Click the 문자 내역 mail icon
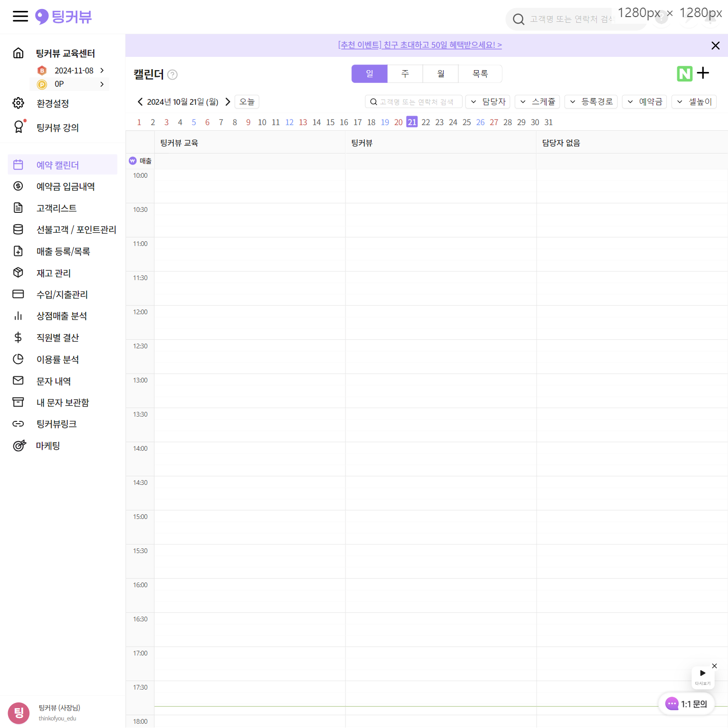 point(18,381)
